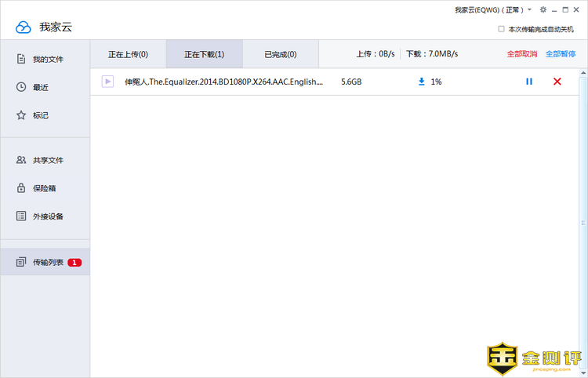The width and height of the screenshot is (588, 378).
Task: Open 最近 recent files
Action: pos(41,87)
